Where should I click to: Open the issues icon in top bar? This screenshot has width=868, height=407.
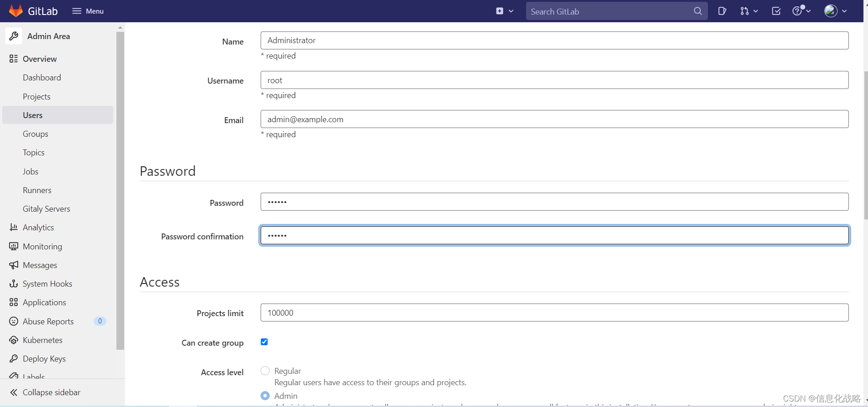pyautogui.click(x=722, y=11)
